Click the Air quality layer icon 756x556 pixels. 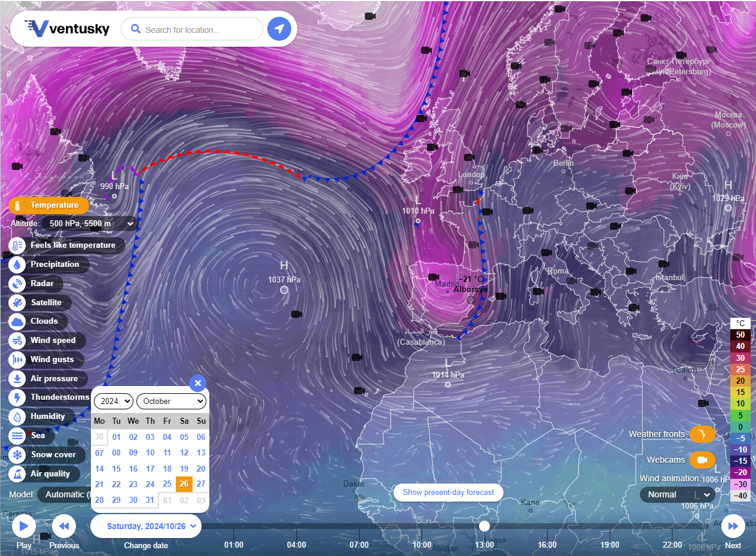coord(17,473)
